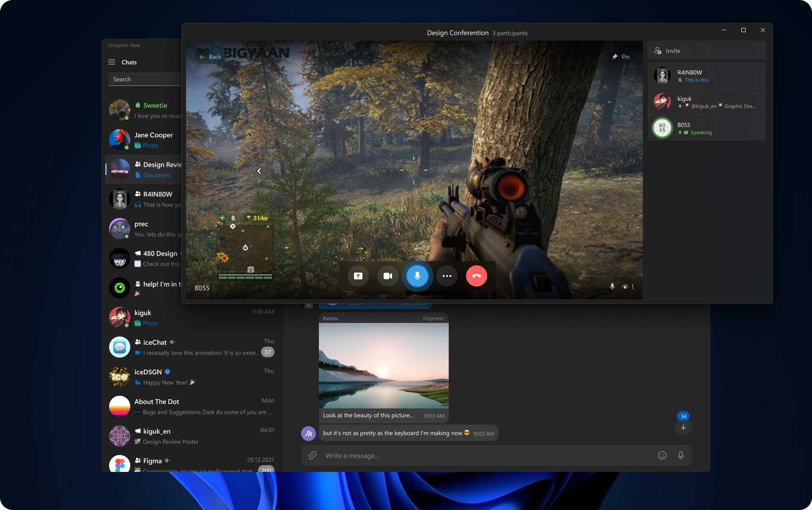Select participant R4IN80W in call list
This screenshot has height=510, width=812.
coord(706,76)
